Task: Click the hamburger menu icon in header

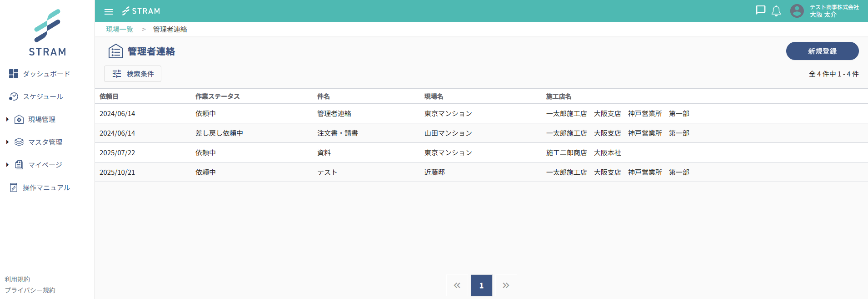Action: click(x=109, y=11)
